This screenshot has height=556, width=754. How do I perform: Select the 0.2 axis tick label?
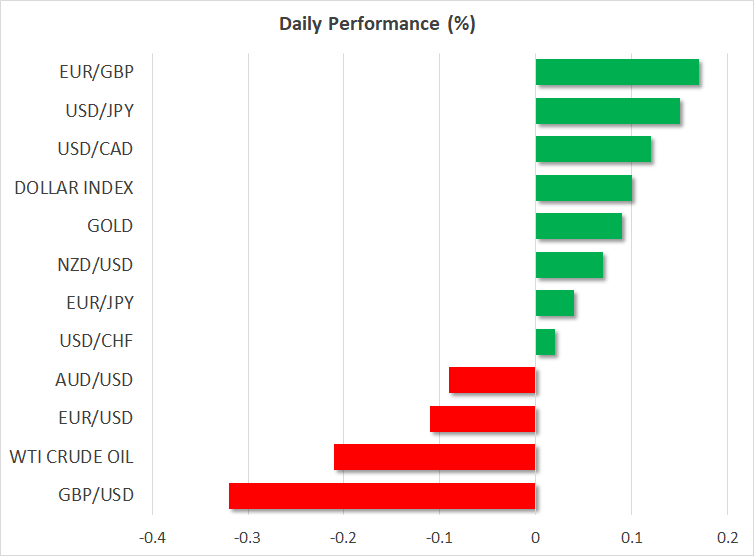pyautogui.click(x=726, y=536)
